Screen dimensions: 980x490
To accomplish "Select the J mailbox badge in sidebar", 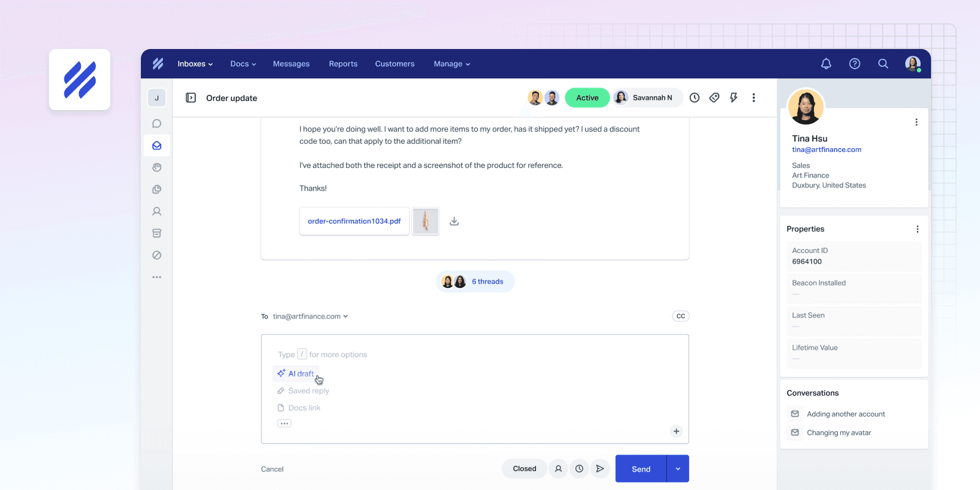I will [x=157, y=98].
